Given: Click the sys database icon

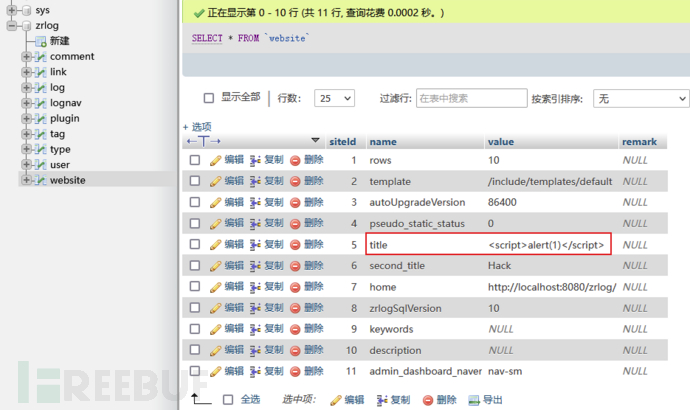Looking at the screenshot, I should 26,10.
